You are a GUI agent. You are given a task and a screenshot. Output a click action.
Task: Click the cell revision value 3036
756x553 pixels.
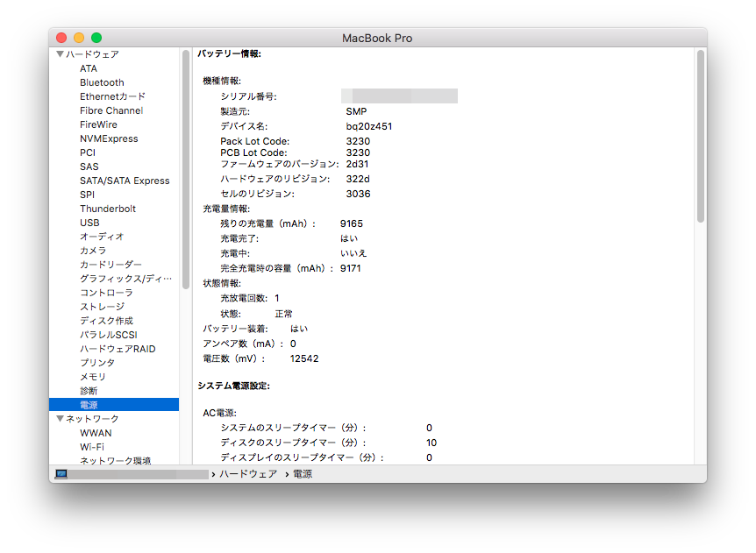point(358,194)
